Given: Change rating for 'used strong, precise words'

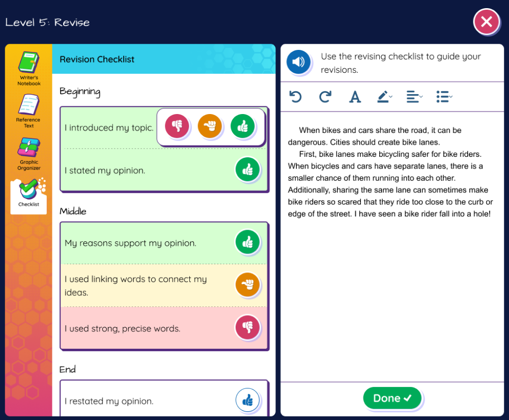Looking at the screenshot, I should click(x=247, y=328).
